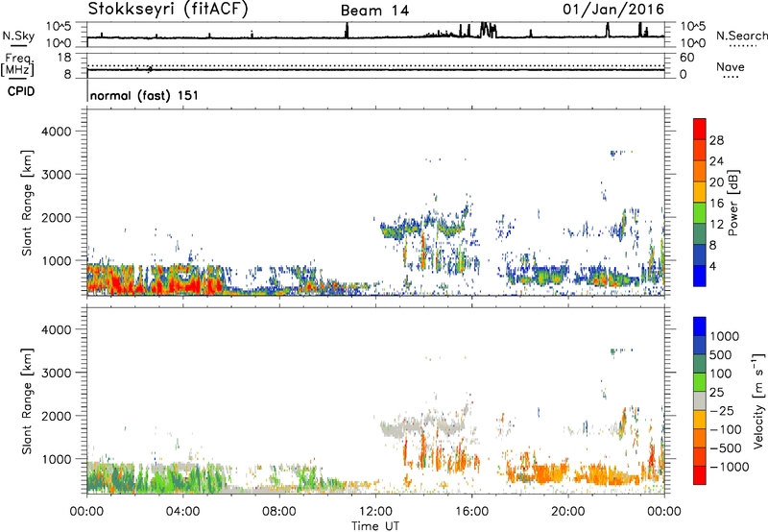Click the red high-power echoes near 01:00 in power panel
Screen dimensions: 768x532
point(116,283)
